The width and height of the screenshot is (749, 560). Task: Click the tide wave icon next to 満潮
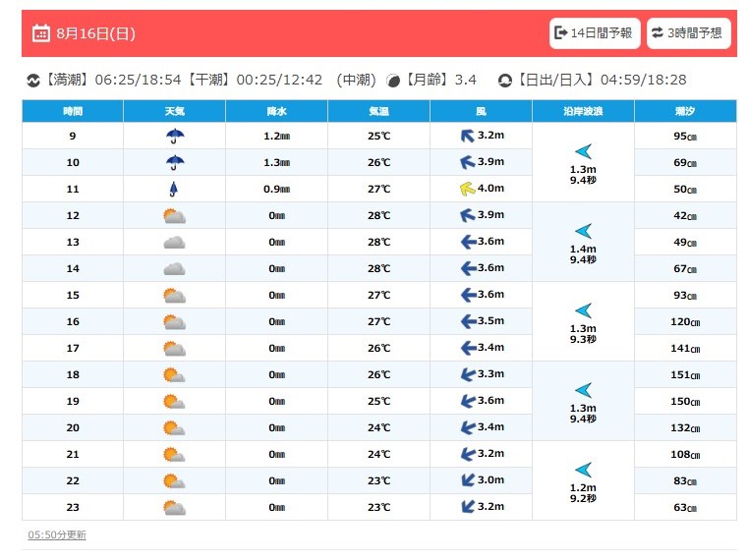(33, 81)
